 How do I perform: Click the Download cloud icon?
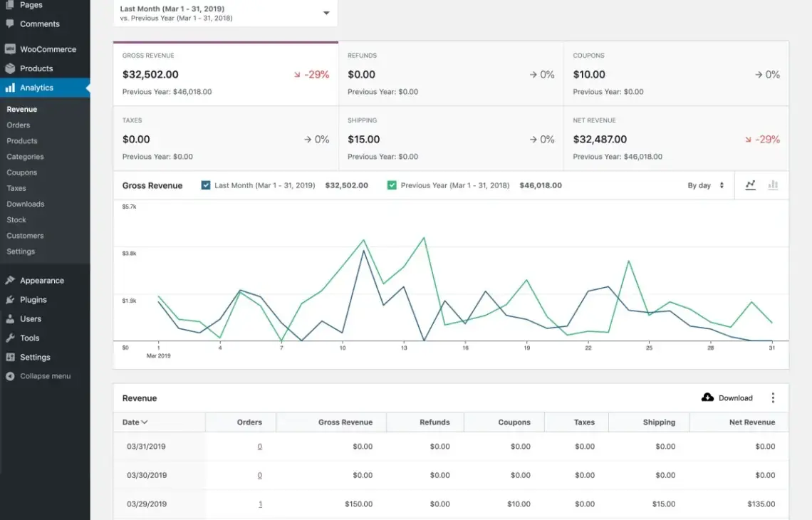tap(707, 397)
